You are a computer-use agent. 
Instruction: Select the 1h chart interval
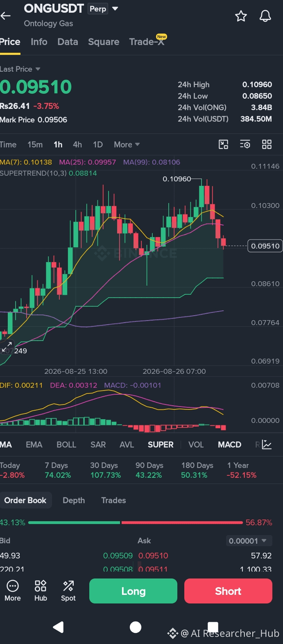[58, 145]
